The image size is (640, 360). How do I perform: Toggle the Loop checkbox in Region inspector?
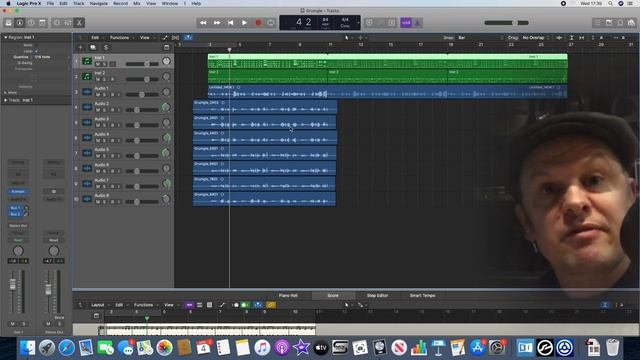click(x=36, y=51)
